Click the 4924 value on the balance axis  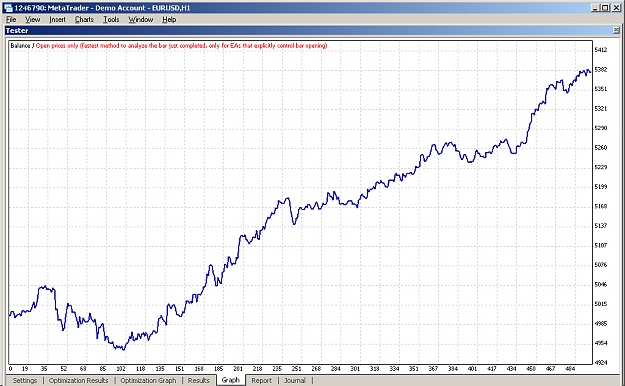601,362
